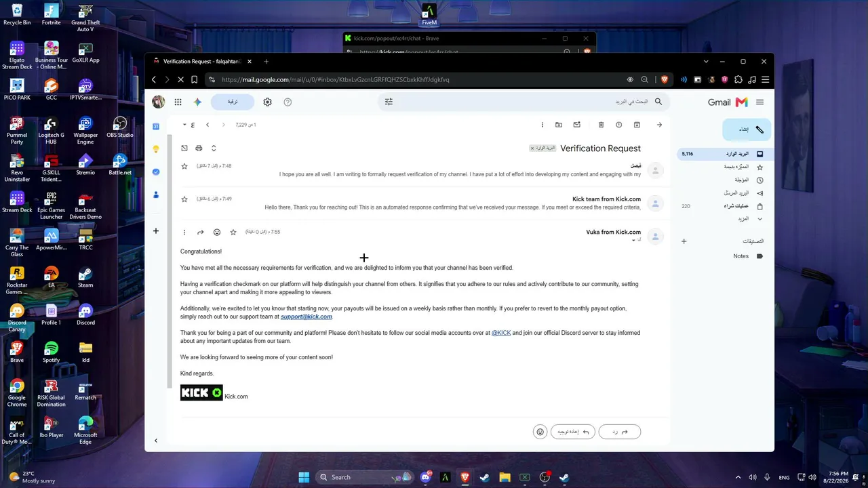Show Gmail search filter options
The image size is (868, 488).
coord(389,102)
